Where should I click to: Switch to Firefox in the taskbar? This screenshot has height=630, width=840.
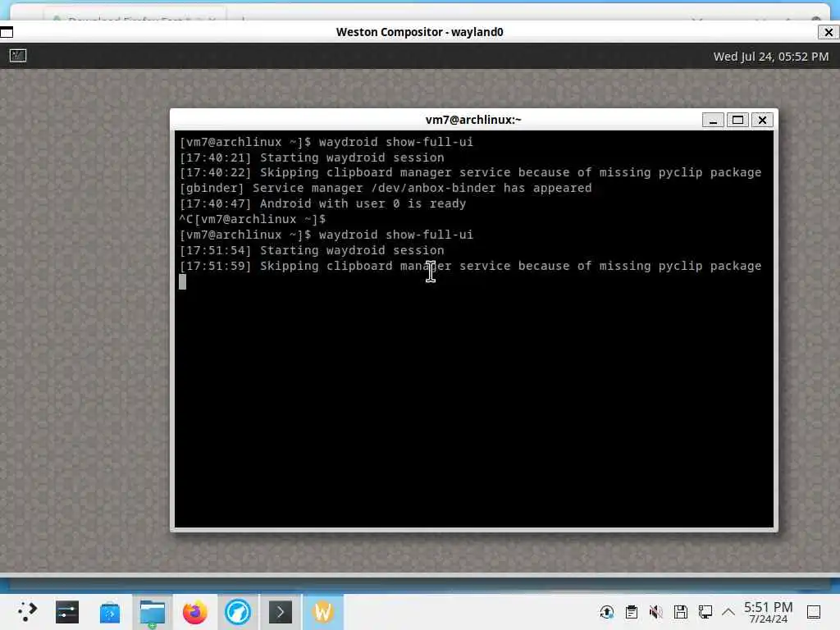(x=195, y=612)
